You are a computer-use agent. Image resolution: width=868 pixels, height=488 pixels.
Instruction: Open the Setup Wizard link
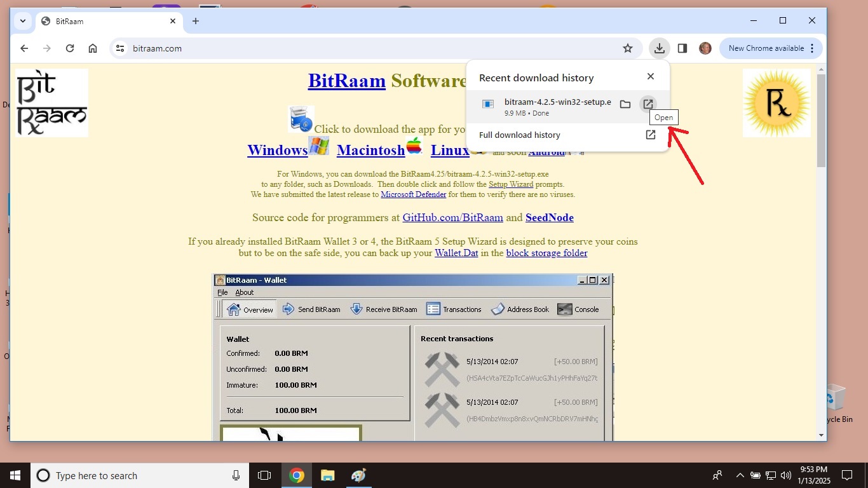(x=511, y=184)
